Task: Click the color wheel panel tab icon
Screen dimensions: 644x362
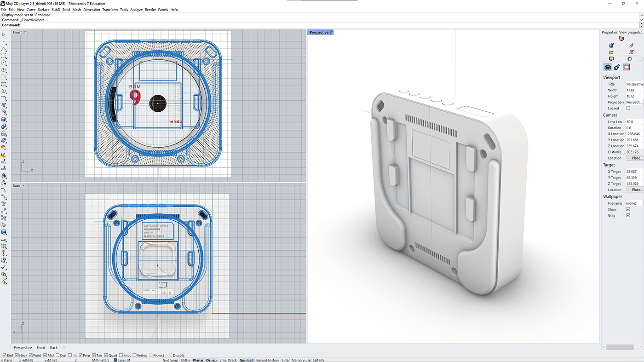Action: [x=630, y=59]
